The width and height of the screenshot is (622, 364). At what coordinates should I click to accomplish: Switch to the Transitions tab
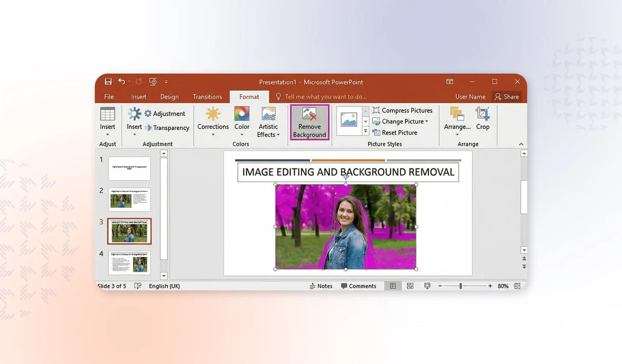click(207, 97)
